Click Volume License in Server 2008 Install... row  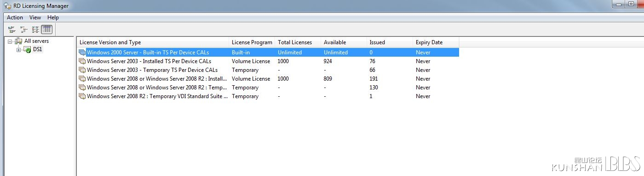coord(251,79)
